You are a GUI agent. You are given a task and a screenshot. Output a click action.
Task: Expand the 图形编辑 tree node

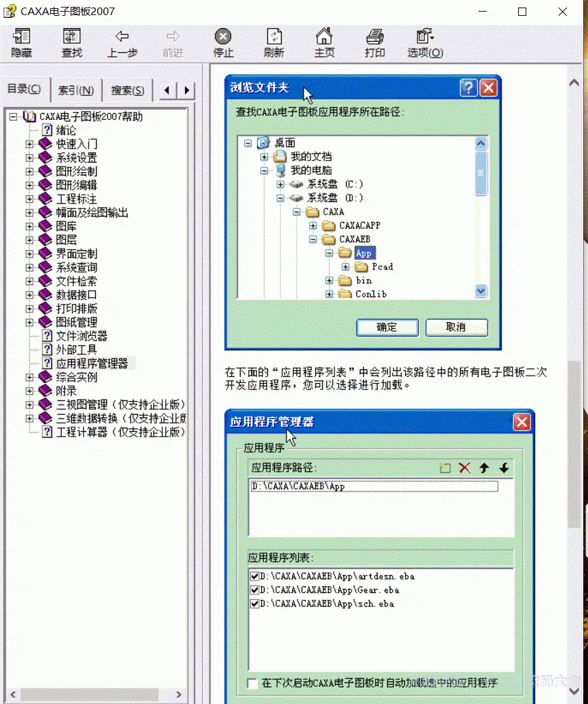(x=29, y=185)
